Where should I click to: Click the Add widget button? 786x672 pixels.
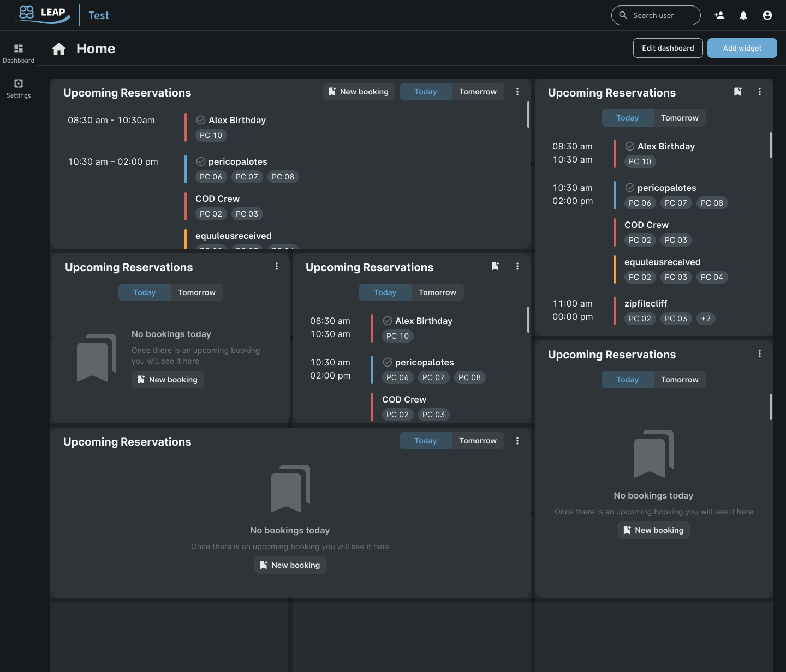coord(742,48)
